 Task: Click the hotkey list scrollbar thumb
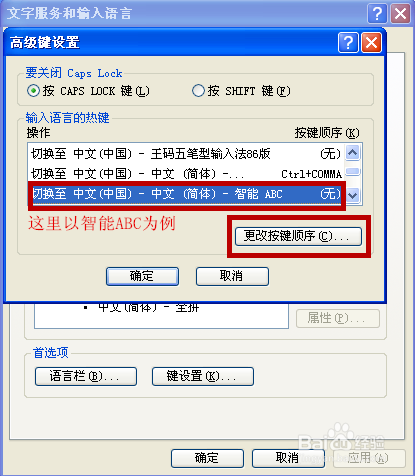[x=352, y=172]
